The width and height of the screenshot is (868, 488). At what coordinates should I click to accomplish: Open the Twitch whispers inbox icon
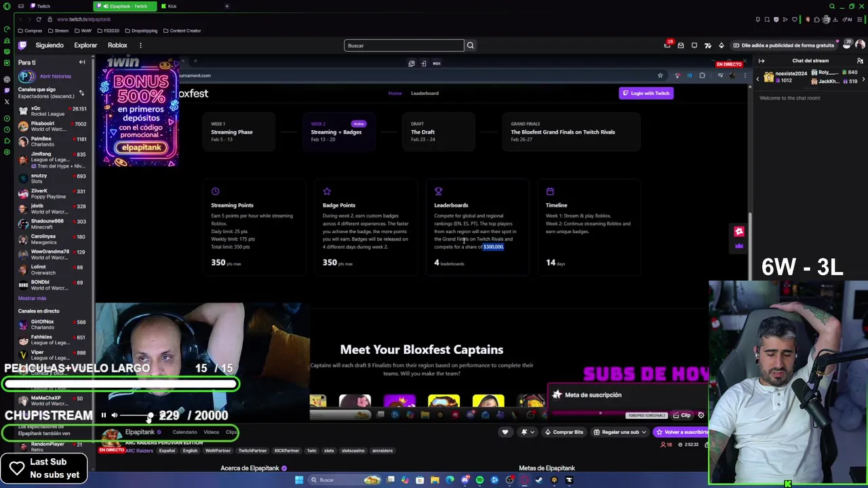coord(681,45)
